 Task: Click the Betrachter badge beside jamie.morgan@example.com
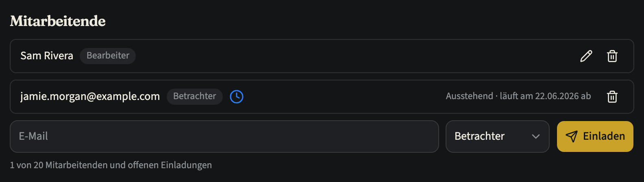click(194, 96)
